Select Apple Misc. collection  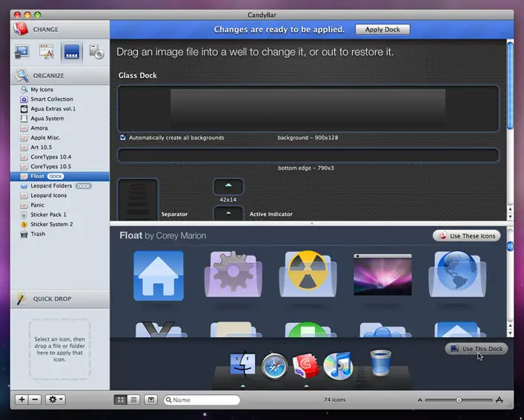(60, 138)
